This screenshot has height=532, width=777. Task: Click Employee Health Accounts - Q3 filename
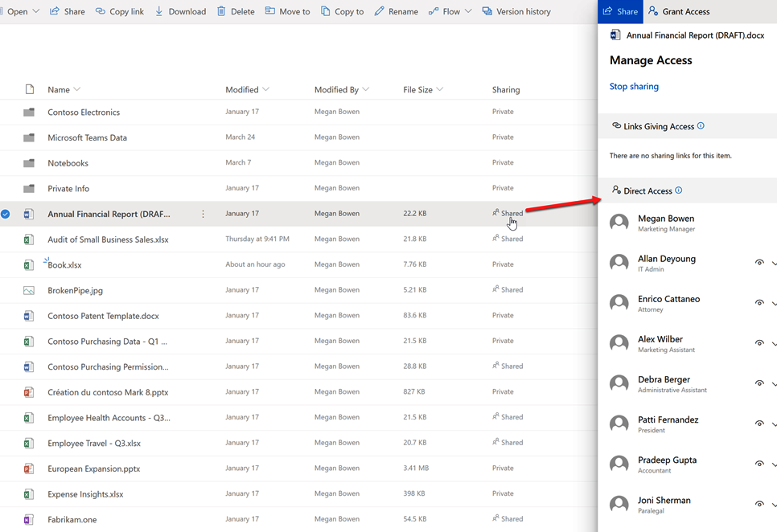tap(109, 418)
